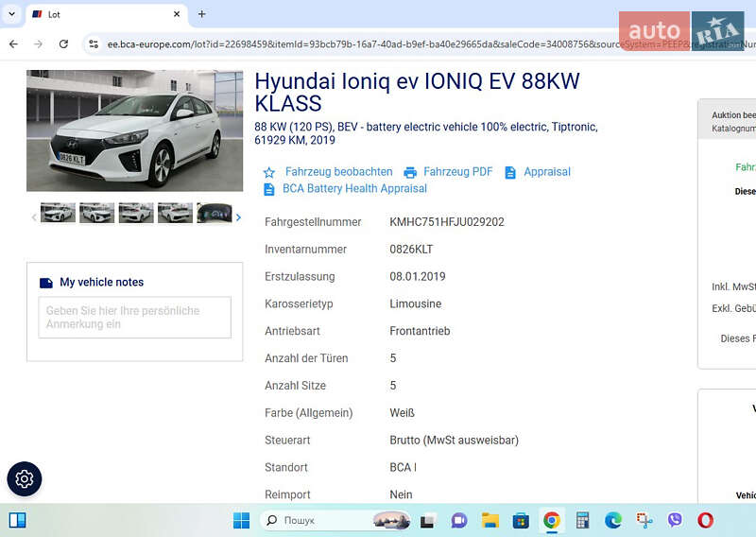The height and width of the screenshot is (537, 756).
Task: Show next thumbnails with right chevron
Action: tap(238, 217)
